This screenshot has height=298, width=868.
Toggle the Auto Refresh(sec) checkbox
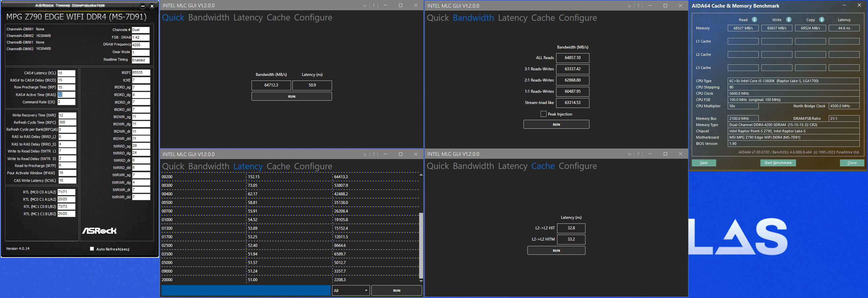(92, 249)
